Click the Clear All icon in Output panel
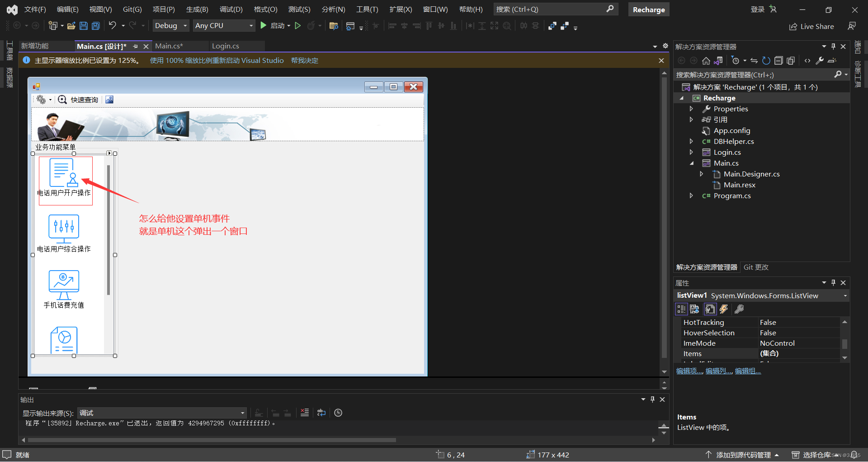The width and height of the screenshot is (868, 462). point(305,413)
